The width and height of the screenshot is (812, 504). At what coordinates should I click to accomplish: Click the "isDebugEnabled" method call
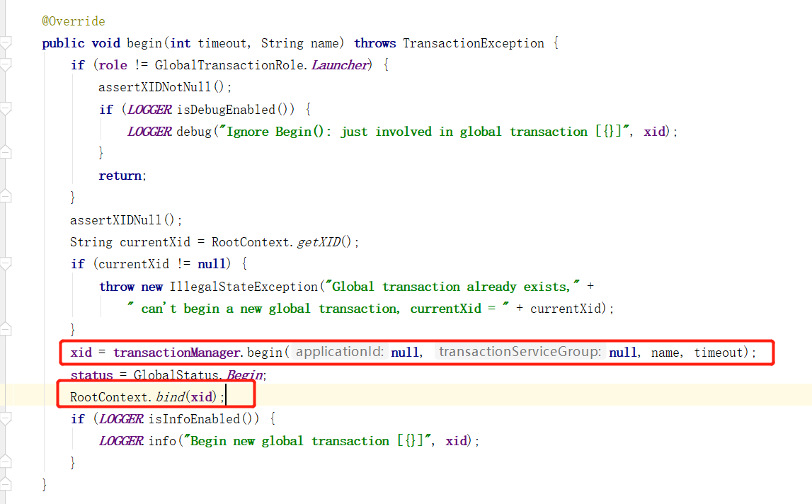click(226, 110)
